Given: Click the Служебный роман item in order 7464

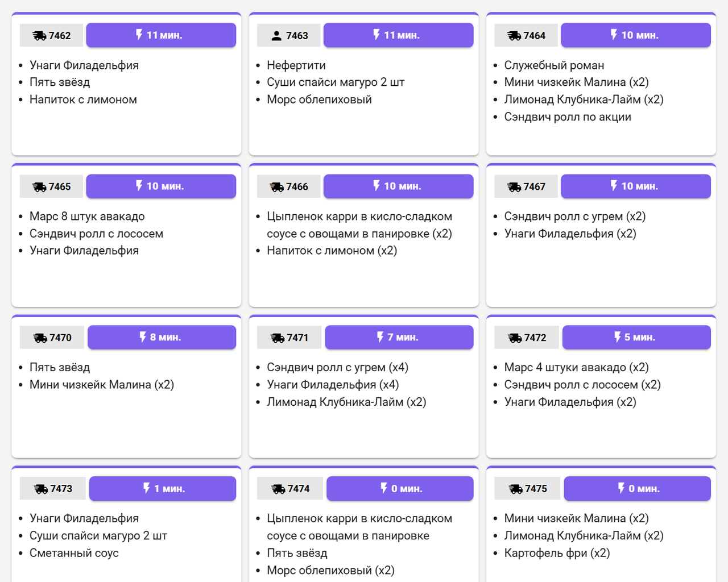Looking at the screenshot, I should tap(554, 65).
